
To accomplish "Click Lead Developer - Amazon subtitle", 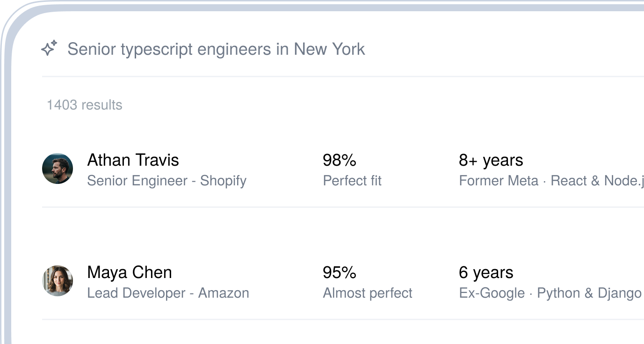I will tap(168, 293).
